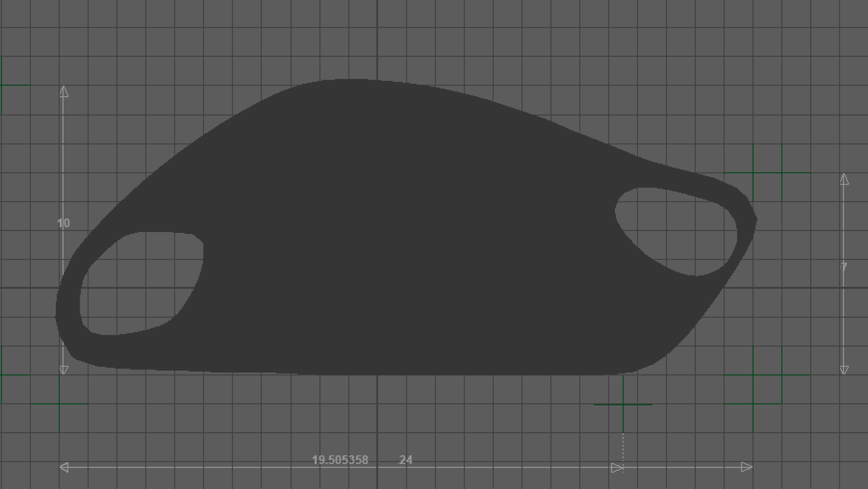Select the 19.505358 dimension value
This screenshot has width=868, height=489.
pyautogui.click(x=340, y=460)
